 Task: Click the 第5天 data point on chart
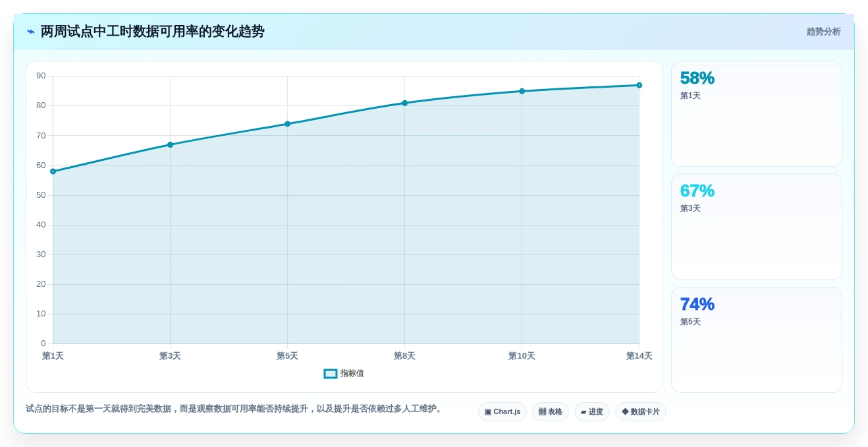(x=287, y=124)
